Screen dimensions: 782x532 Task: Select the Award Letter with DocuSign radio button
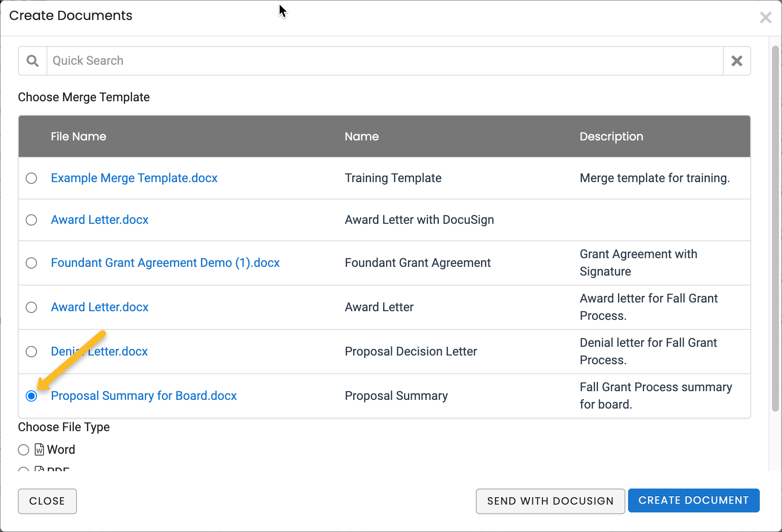click(31, 220)
